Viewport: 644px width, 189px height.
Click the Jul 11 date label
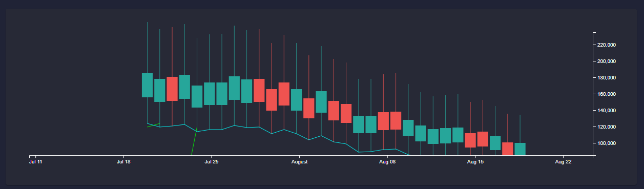click(x=36, y=162)
